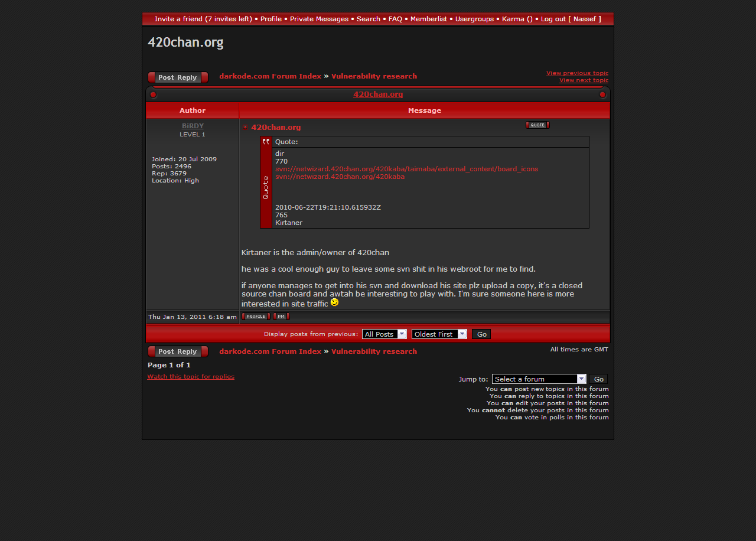Click the PM icon button below post
Viewport: 756px width, 541px height.
click(281, 317)
